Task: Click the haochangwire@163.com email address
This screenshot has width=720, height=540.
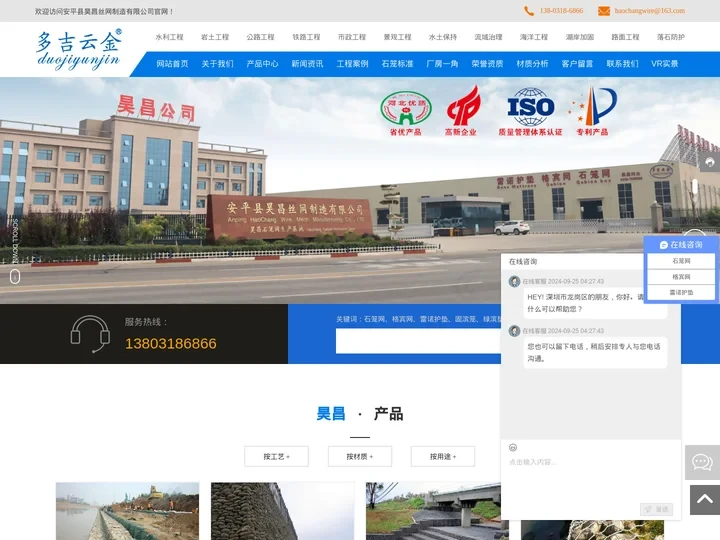Action: point(649,11)
